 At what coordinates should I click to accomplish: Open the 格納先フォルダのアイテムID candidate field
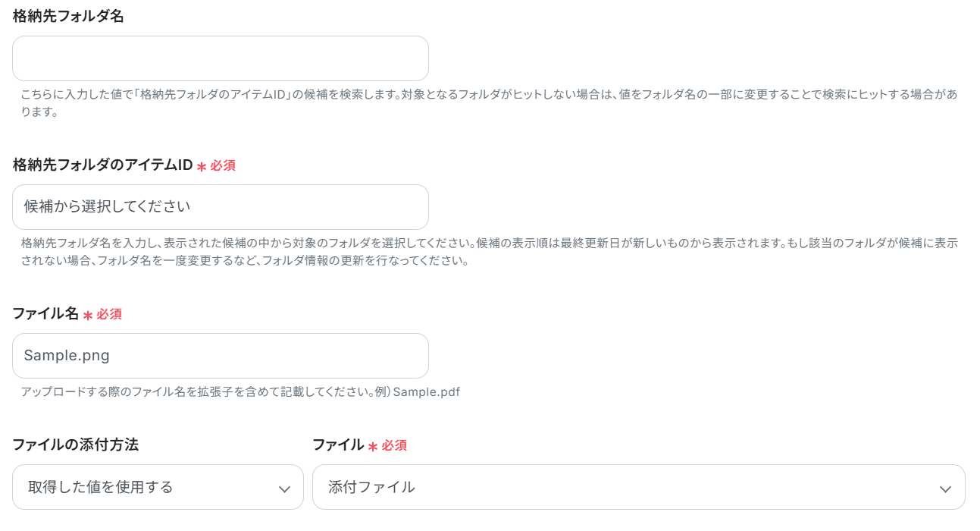pos(220,207)
